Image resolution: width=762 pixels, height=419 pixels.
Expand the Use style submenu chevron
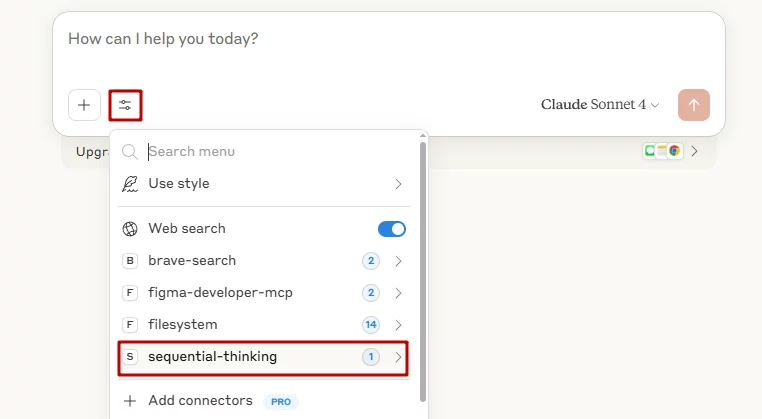(398, 184)
